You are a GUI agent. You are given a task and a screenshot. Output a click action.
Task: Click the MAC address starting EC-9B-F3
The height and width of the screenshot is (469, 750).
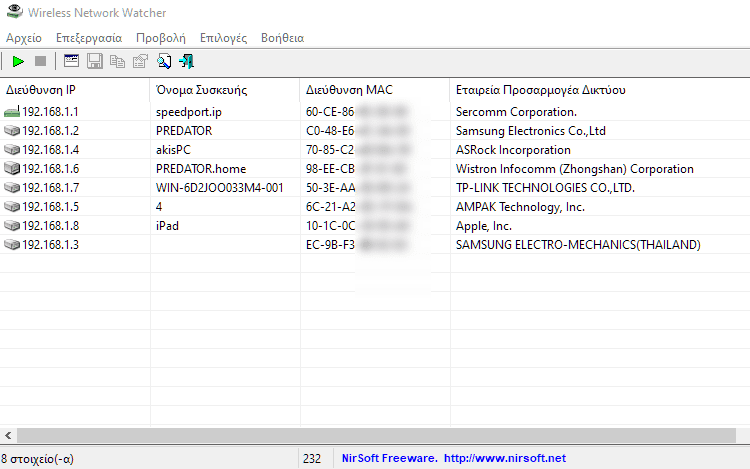coord(356,244)
